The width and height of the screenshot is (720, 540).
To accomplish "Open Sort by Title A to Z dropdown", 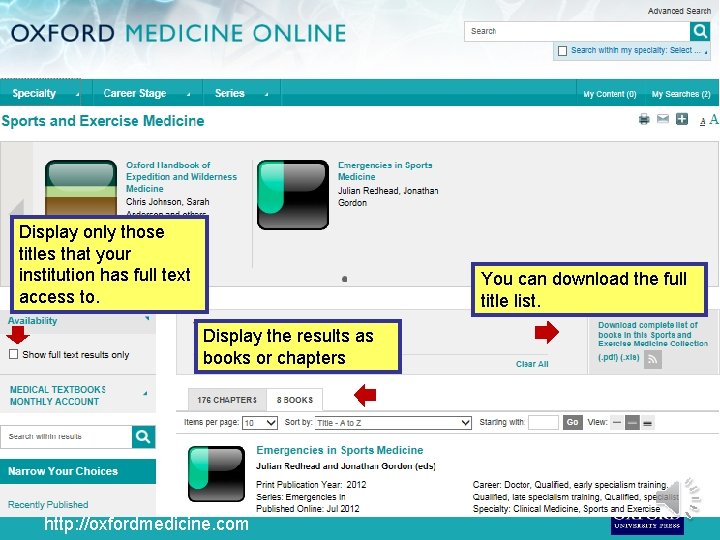I will point(393,422).
